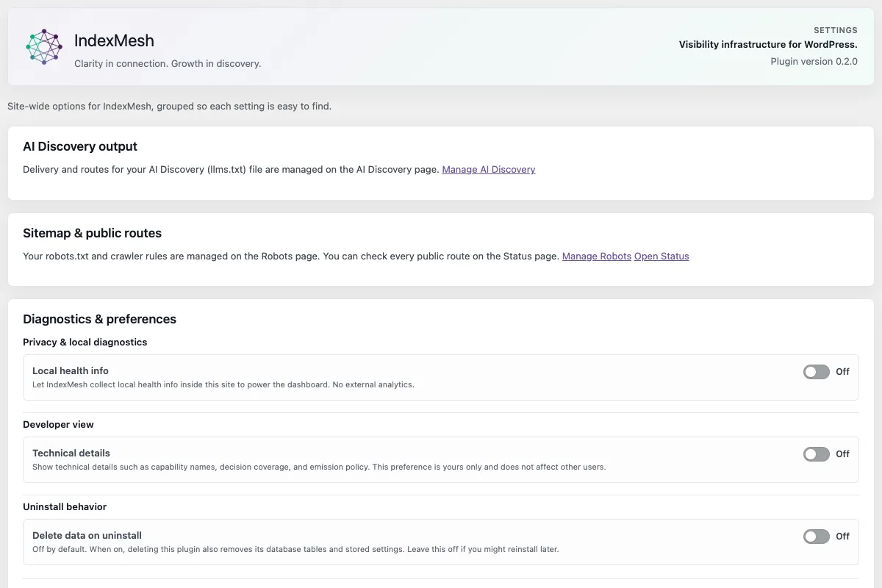Click the "Privacy & local diagnostics" subheading
Screen dimensions: 882x588
pyautogui.click(x=85, y=343)
